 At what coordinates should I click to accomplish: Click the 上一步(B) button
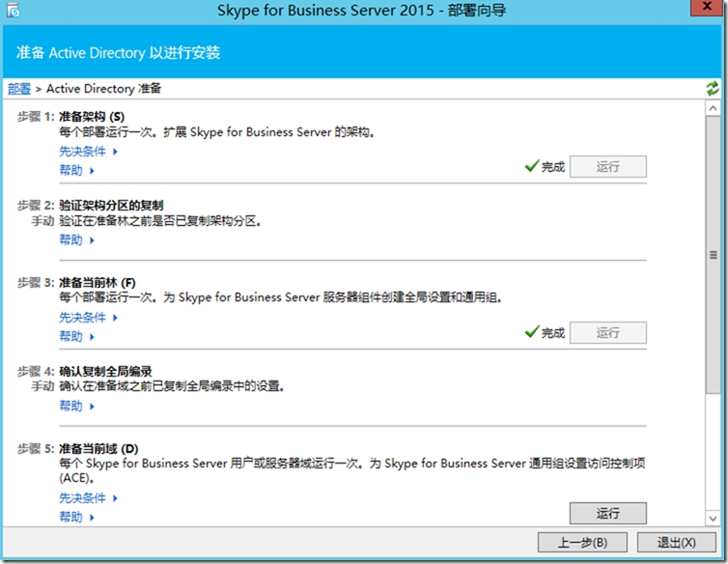(x=582, y=542)
